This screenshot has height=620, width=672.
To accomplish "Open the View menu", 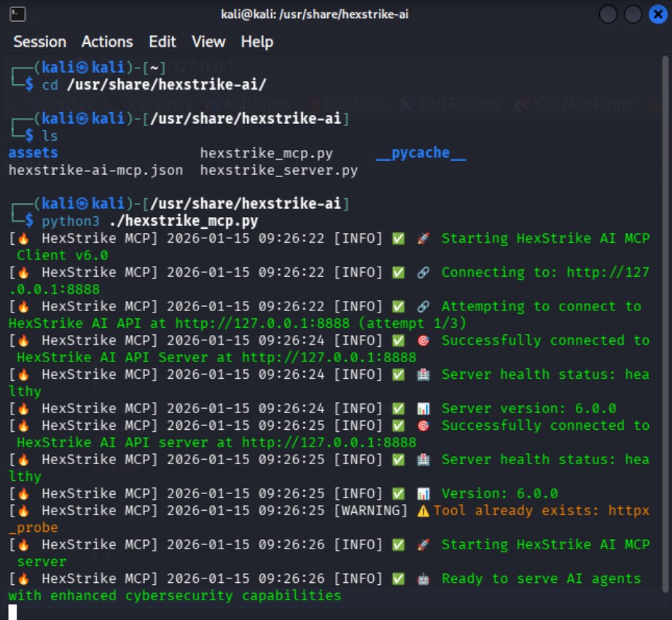I will click(x=208, y=42).
